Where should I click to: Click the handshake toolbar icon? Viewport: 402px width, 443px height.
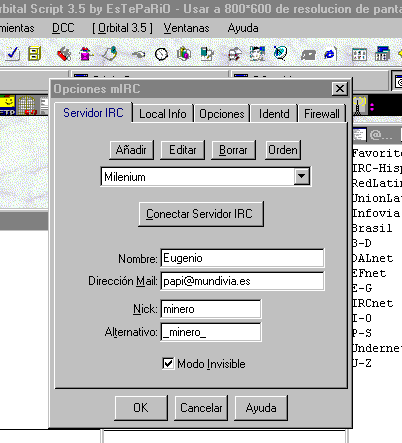(x=138, y=54)
